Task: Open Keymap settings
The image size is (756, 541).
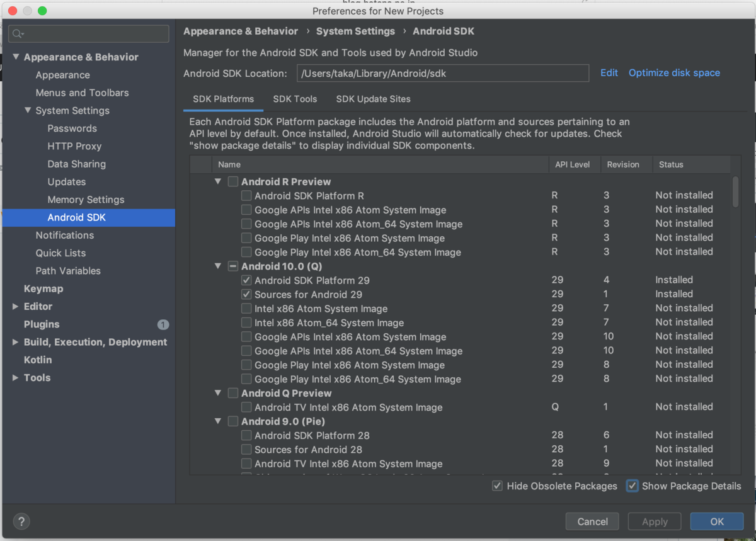Action: coord(43,288)
